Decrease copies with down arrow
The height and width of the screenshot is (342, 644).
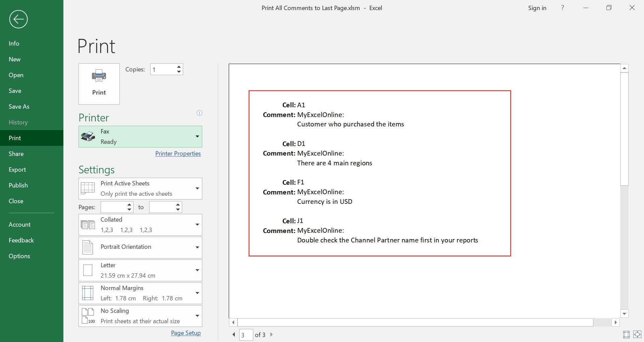coord(179,72)
